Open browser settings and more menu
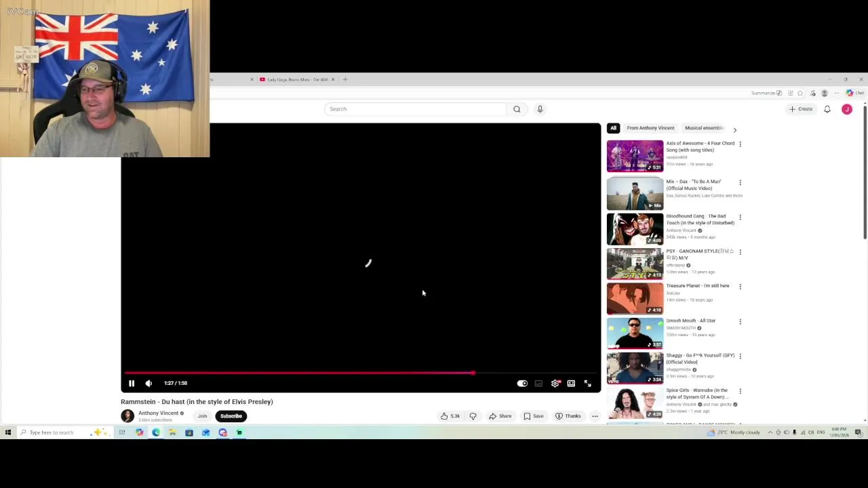Viewport: 868px width, 488px height. click(x=836, y=93)
